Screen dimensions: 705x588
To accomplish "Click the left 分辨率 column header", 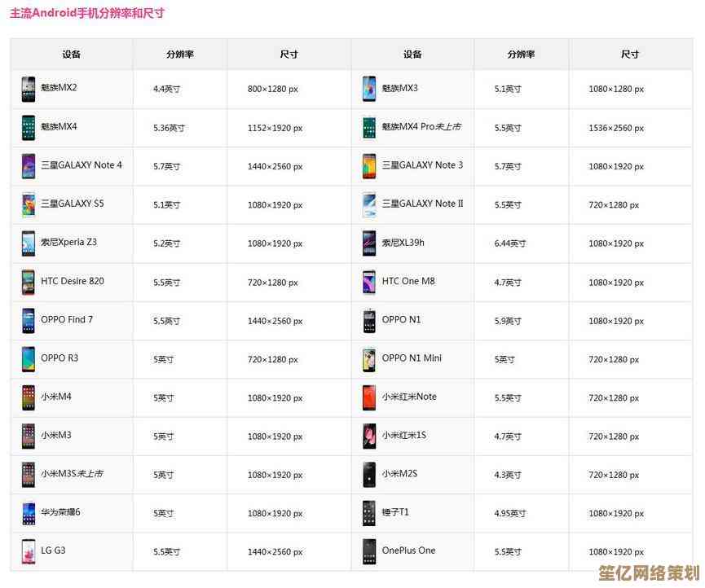I will click(179, 55).
